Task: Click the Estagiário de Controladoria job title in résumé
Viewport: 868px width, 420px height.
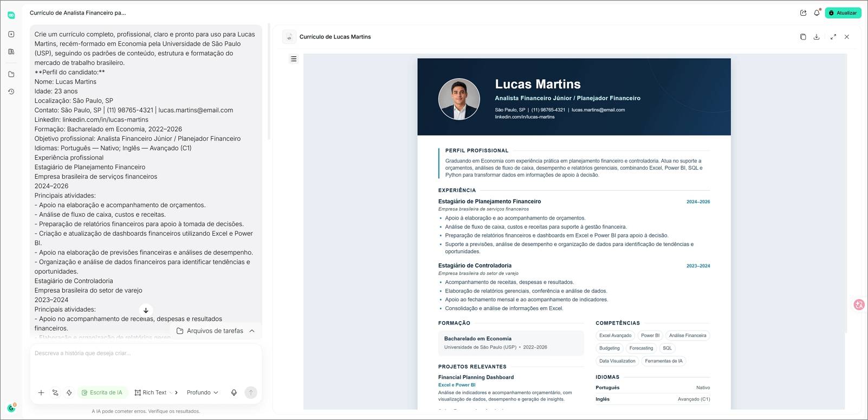Action: [475, 266]
